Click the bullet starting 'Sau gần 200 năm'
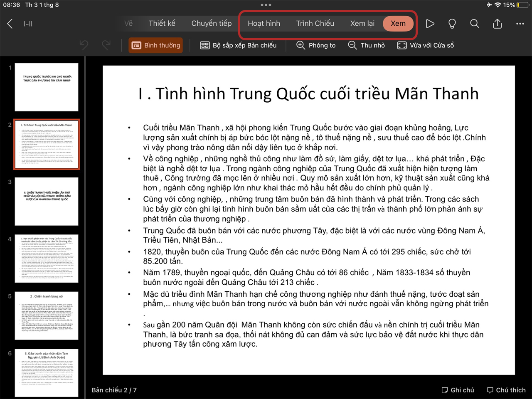The image size is (532, 399). [313, 334]
